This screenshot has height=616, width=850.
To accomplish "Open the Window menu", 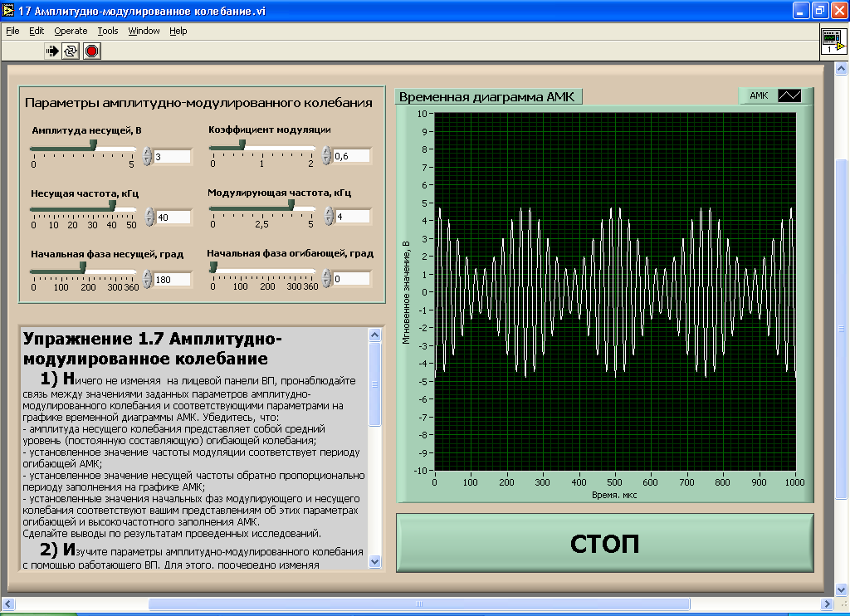I will (144, 31).
